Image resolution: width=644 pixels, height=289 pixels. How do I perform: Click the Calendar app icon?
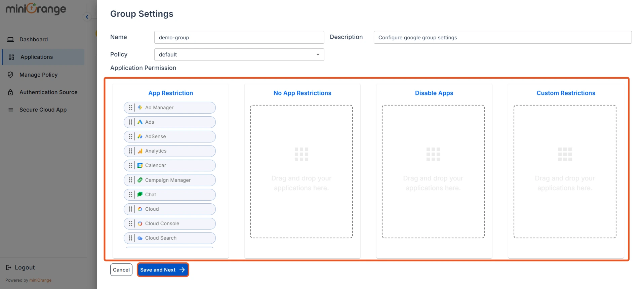coord(140,165)
